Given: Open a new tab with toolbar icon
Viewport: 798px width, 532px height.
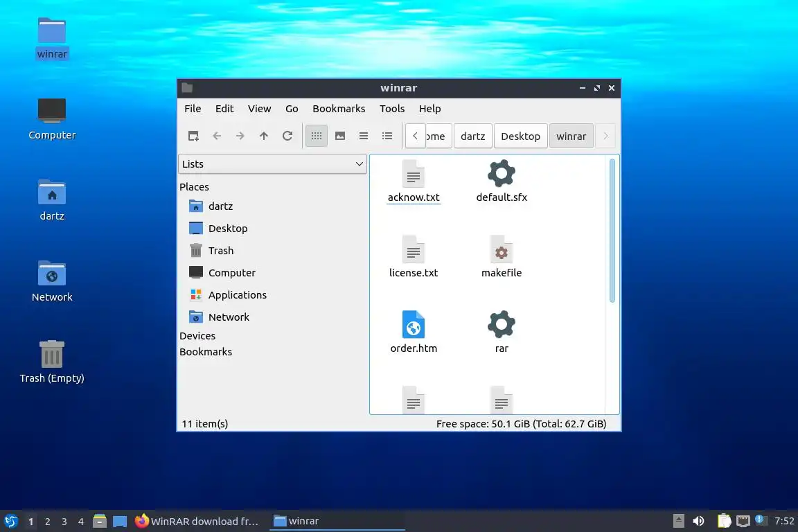Looking at the screenshot, I should tap(193, 136).
